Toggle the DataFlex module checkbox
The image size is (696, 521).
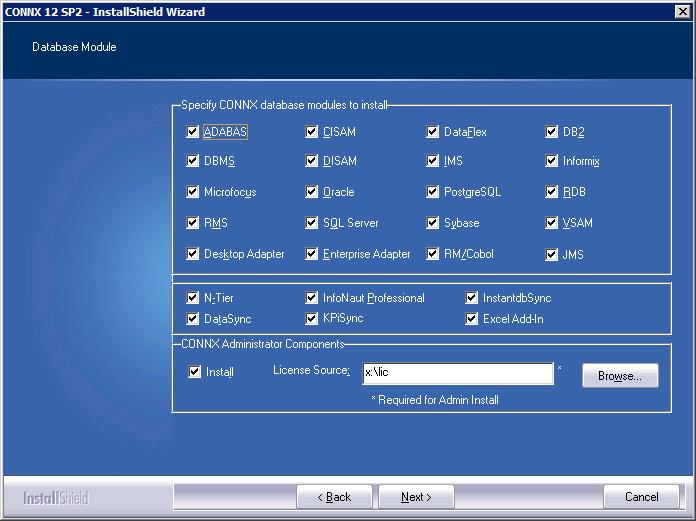[x=432, y=132]
